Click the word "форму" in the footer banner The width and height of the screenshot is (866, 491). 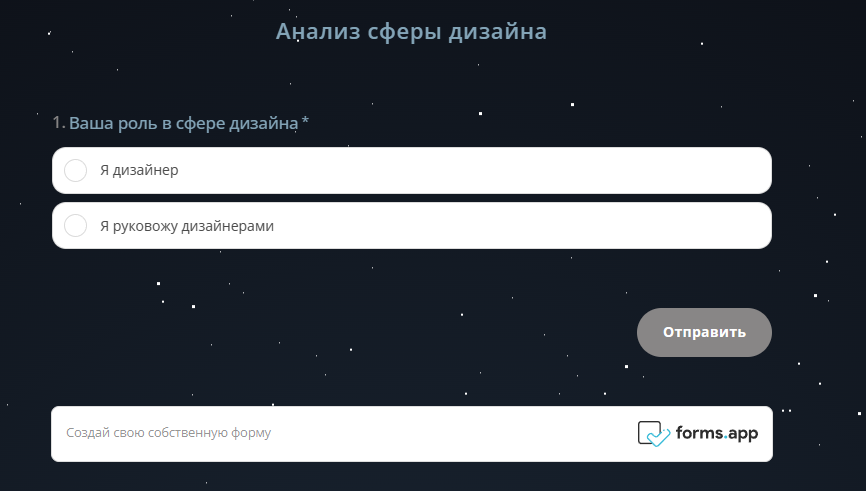click(251, 434)
